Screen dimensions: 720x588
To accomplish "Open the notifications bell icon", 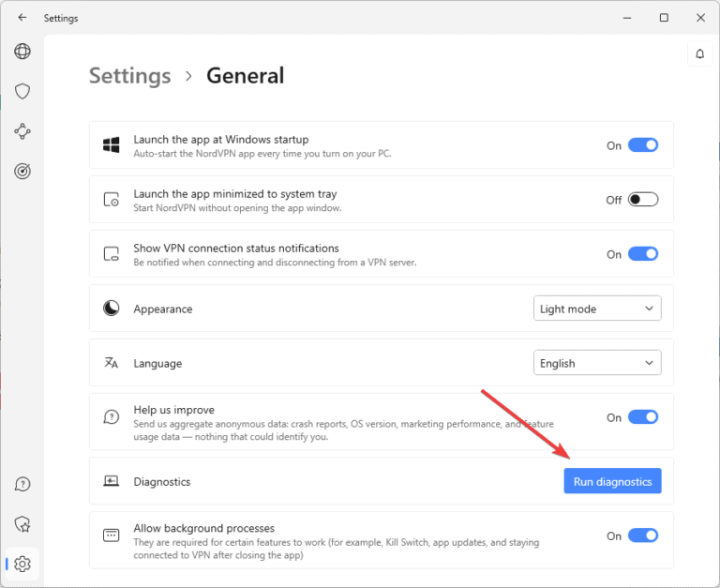I will [699, 54].
